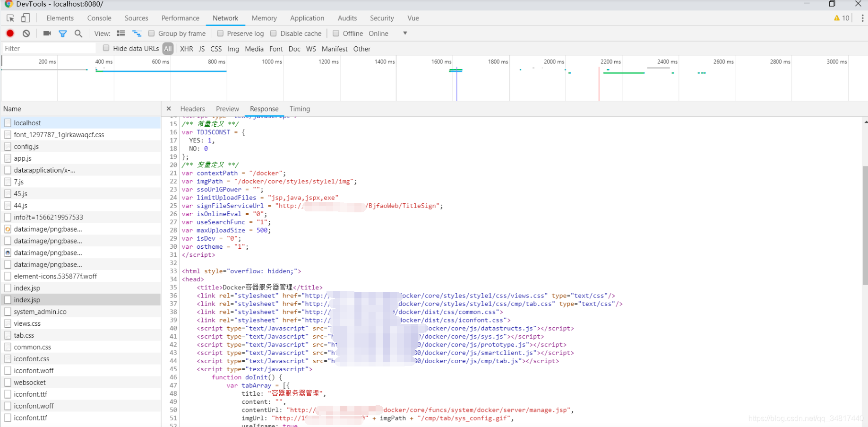
Task: Select the iconfont.css request
Action: tap(81, 359)
